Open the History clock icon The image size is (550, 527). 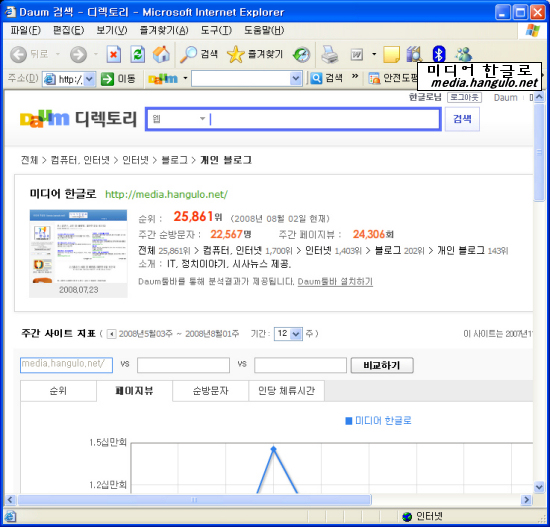(302, 54)
